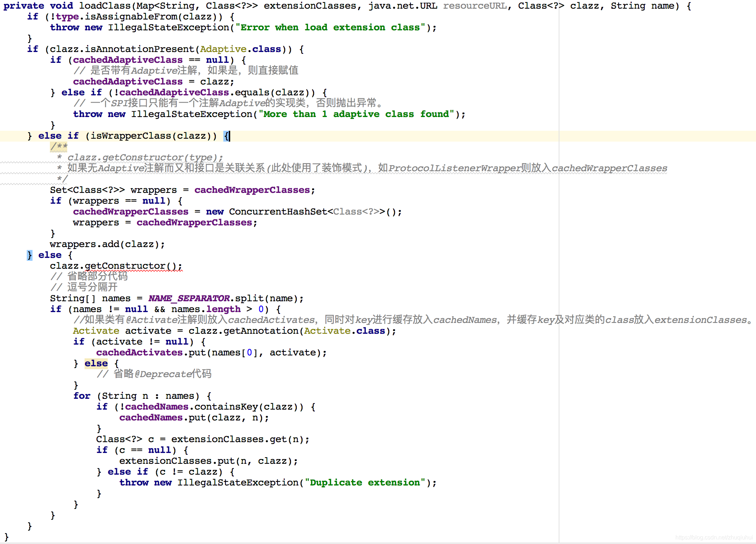
Task: Click extensionClasses.put(n, clazz) statement
Action: (209, 461)
